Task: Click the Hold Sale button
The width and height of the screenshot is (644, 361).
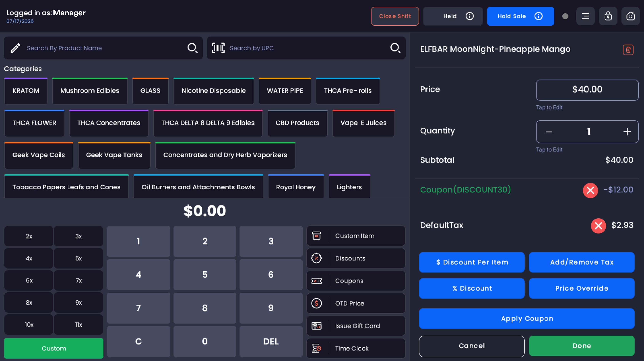Action: (x=520, y=16)
